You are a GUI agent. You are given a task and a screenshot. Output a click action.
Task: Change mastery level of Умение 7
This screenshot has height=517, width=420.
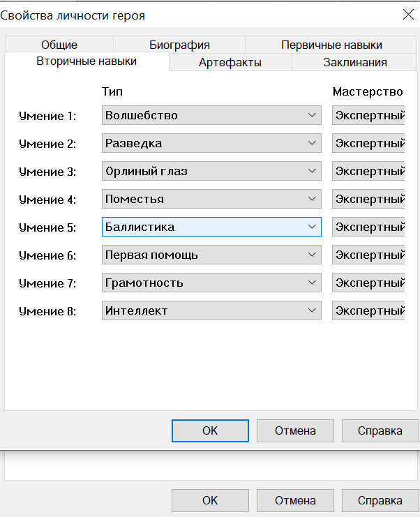pos(368,283)
